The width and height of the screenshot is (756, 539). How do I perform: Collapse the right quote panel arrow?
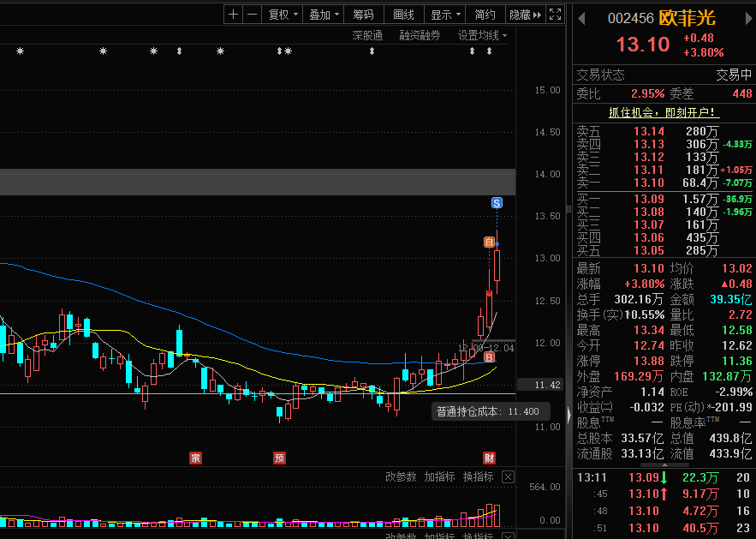click(568, 415)
